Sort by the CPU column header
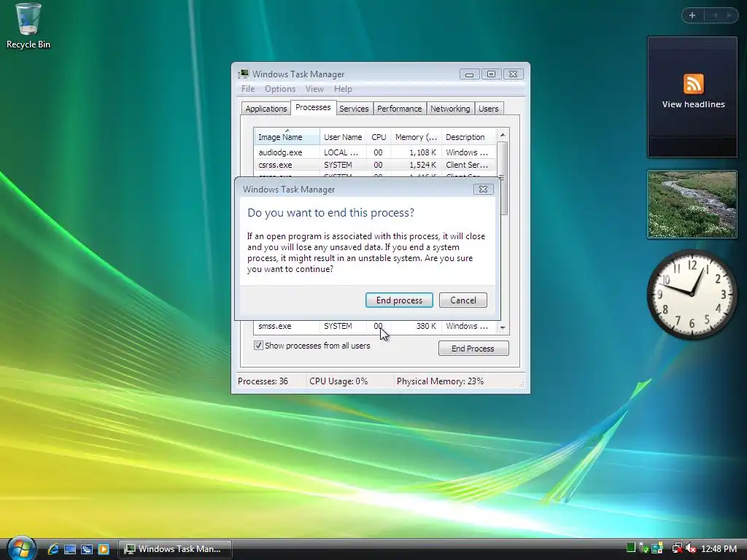Viewport: 747px width, 560px height. pyautogui.click(x=379, y=136)
